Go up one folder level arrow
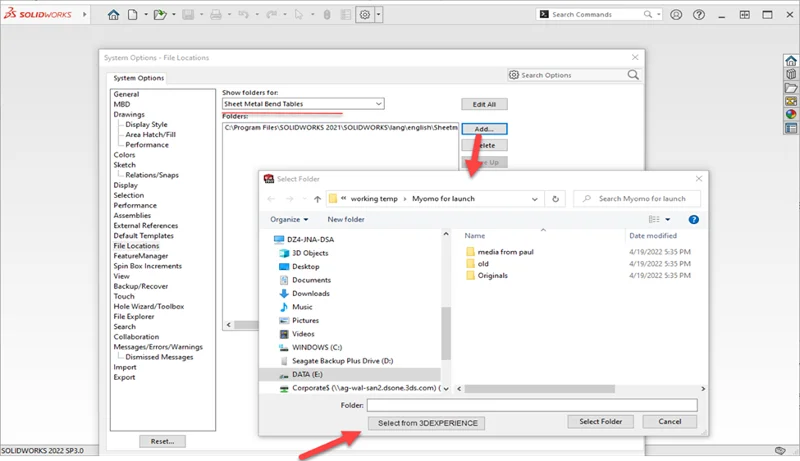The image size is (800, 461). (317, 199)
